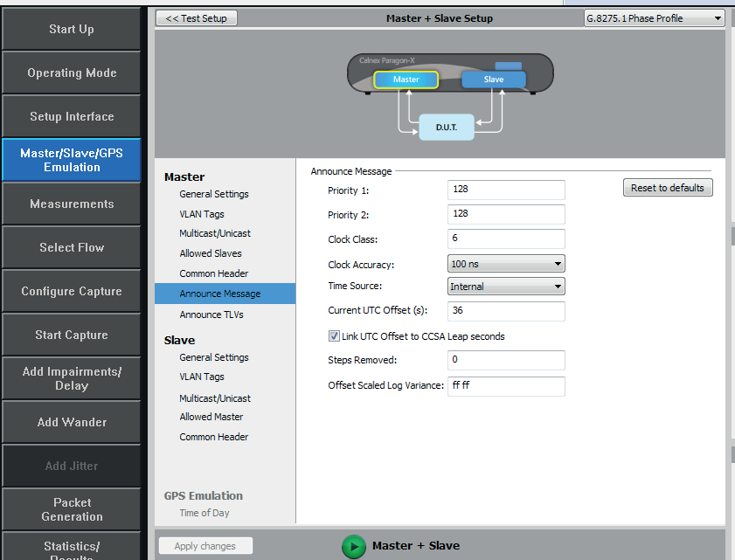Click the Offset Scaled Log Variance field
Viewport: 735px width, 560px height.
[x=506, y=386]
